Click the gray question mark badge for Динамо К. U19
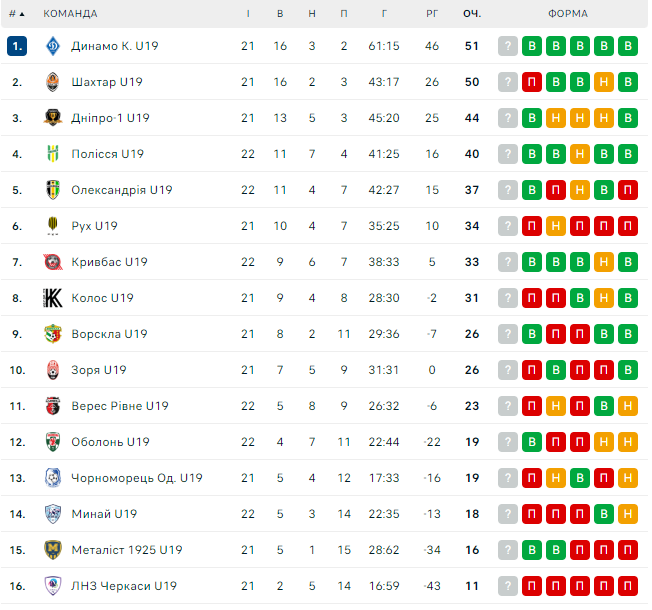Viewport: 652px width, 610px height. pos(508,46)
